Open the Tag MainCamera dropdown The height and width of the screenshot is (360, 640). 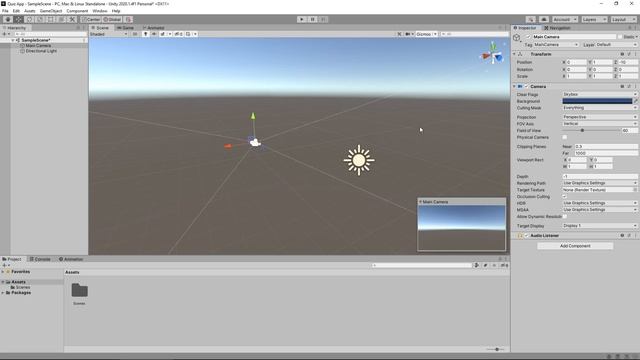[556, 44]
